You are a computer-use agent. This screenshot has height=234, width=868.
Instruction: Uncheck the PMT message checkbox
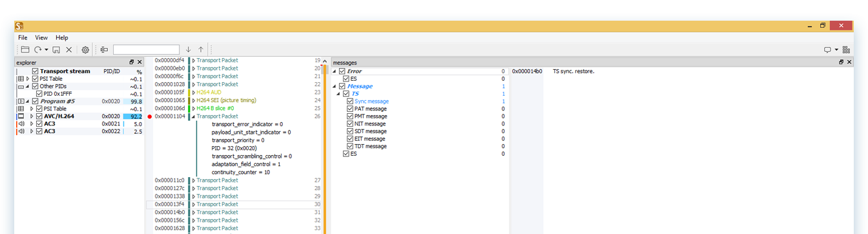pyautogui.click(x=350, y=116)
